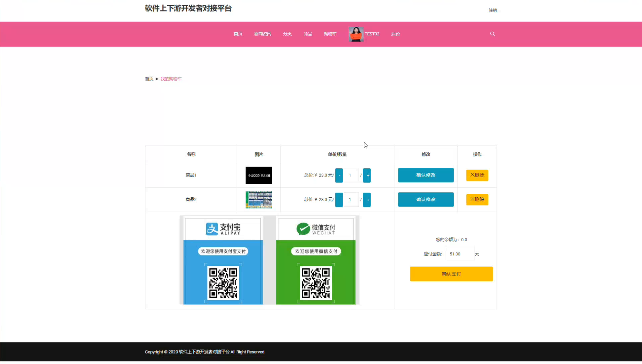Increase quantity of 商品1 with plus button
This screenshot has height=364, width=642.
point(367,175)
